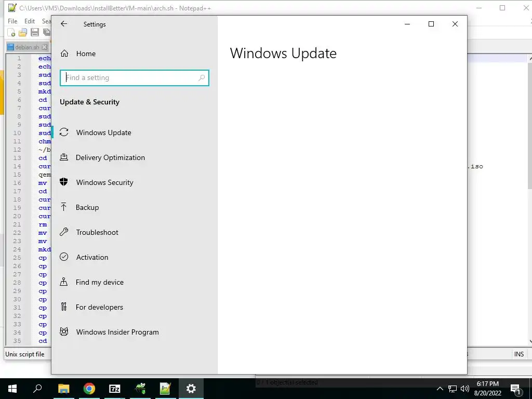This screenshot has width=532, height=399.
Task: Maximize the Notepad++ window
Action: click(x=502, y=8)
